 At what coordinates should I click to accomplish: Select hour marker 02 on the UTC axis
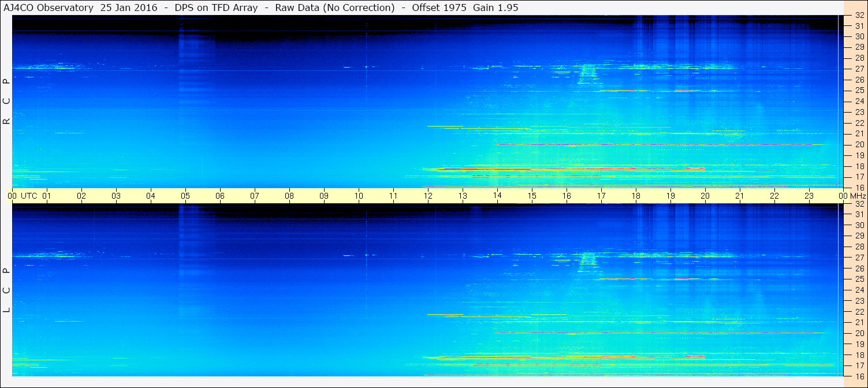(x=81, y=196)
